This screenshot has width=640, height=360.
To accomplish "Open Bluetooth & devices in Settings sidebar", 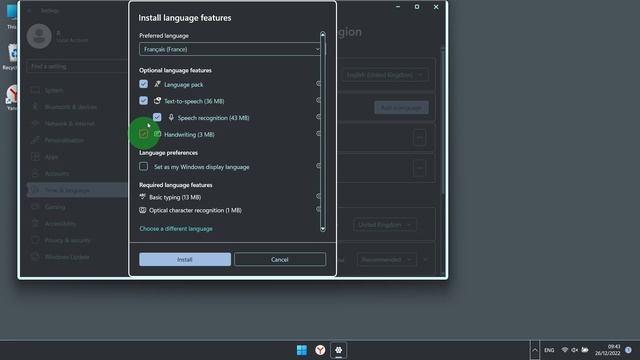I will point(78,107).
